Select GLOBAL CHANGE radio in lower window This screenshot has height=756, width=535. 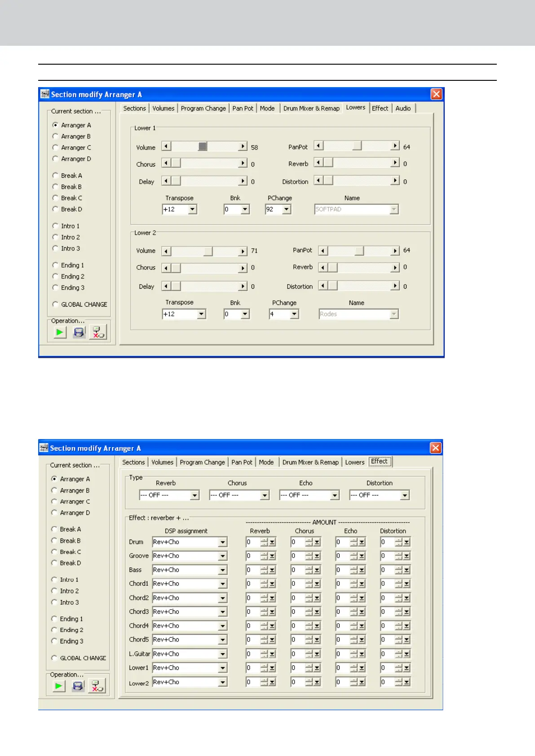(x=54, y=658)
